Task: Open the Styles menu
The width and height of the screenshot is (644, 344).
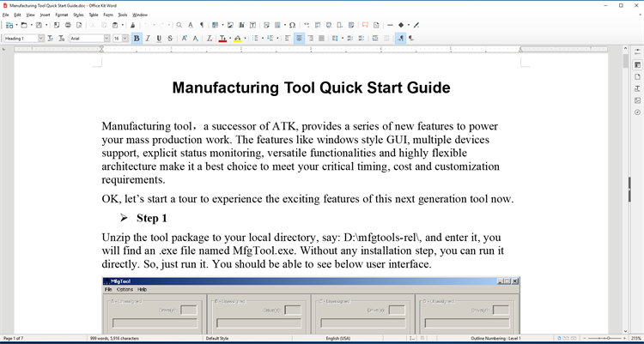Action: coord(78,15)
